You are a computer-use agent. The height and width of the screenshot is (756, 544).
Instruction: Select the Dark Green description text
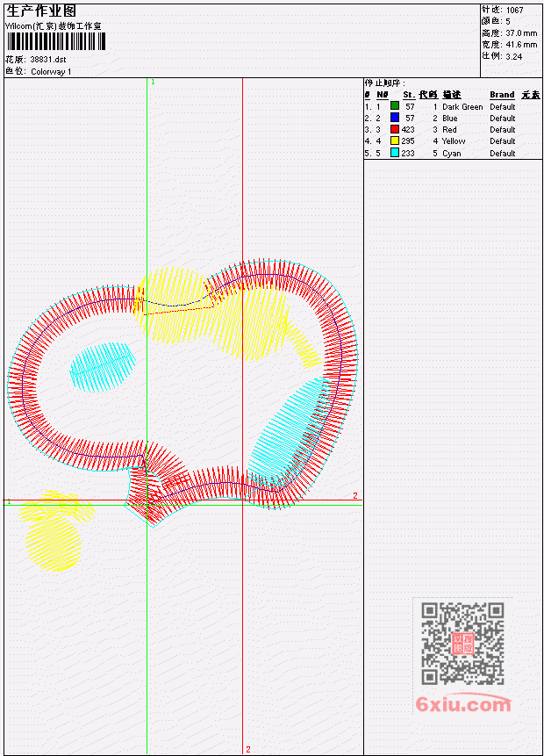tap(462, 106)
